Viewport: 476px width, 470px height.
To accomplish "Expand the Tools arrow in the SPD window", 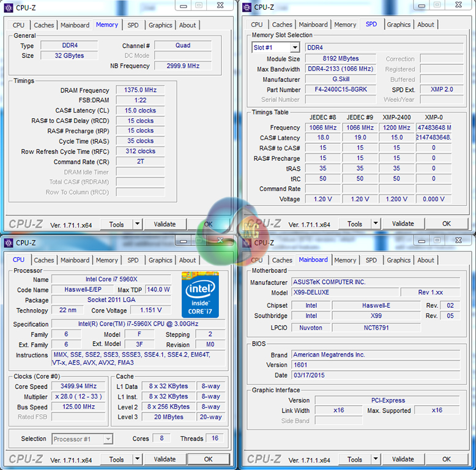I will pos(376,224).
